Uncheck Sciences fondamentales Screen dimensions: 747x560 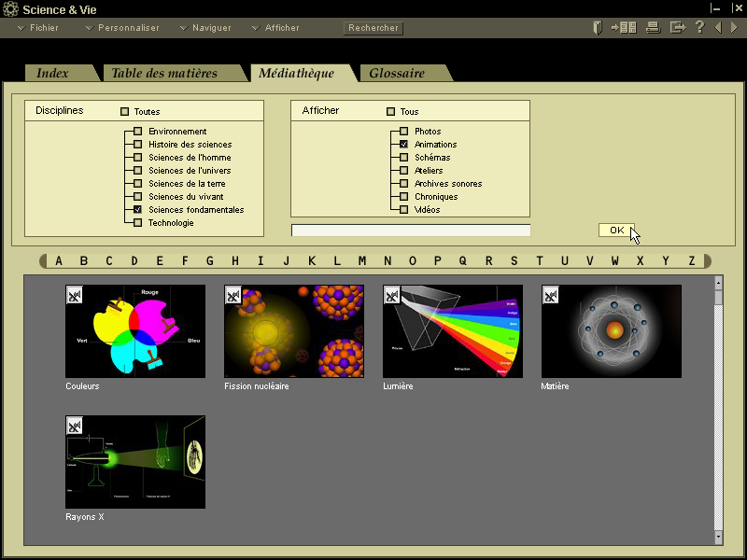tap(137, 209)
